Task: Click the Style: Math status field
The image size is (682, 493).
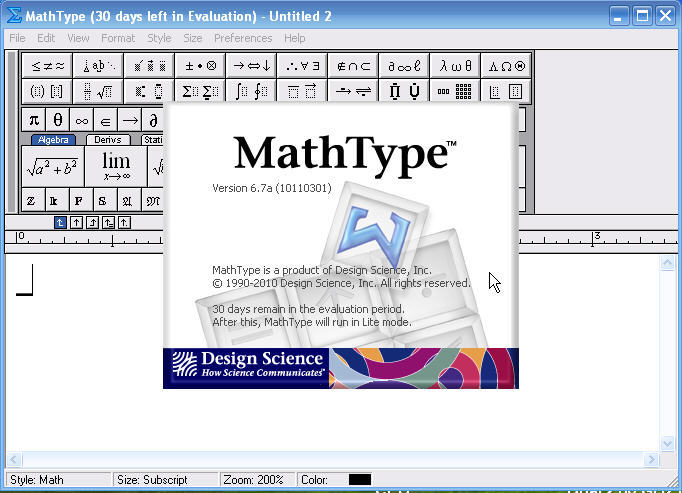Action: click(x=58, y=480)
